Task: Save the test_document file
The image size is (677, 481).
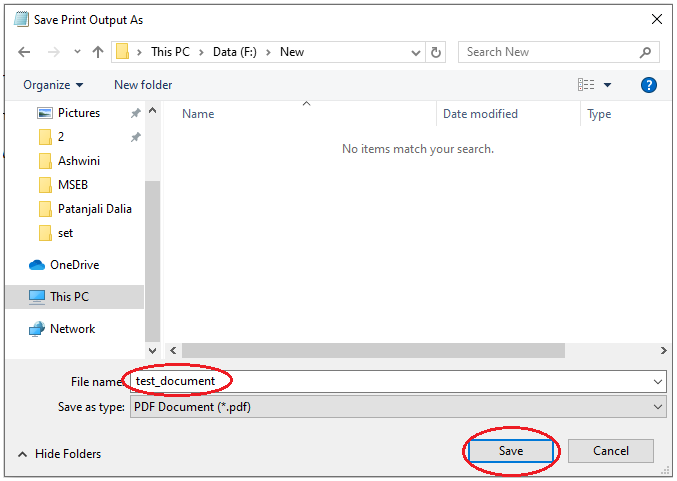Action: 511,451
